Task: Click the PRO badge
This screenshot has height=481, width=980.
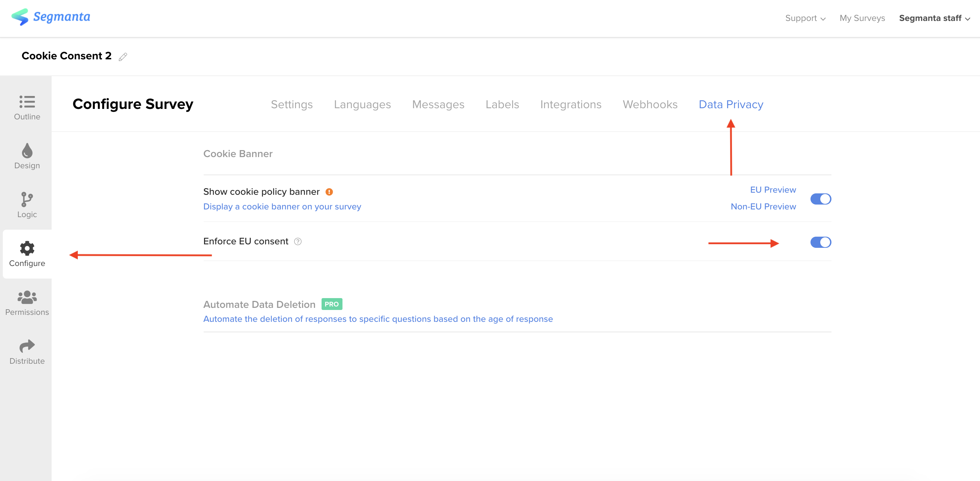Action: [332, 304]
